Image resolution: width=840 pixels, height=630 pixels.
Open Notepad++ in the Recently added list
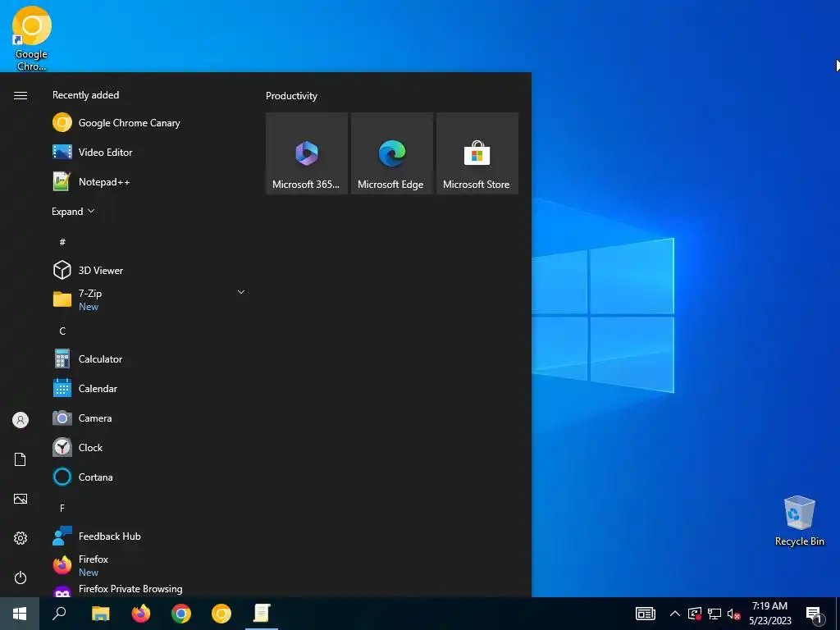(150, 181)
